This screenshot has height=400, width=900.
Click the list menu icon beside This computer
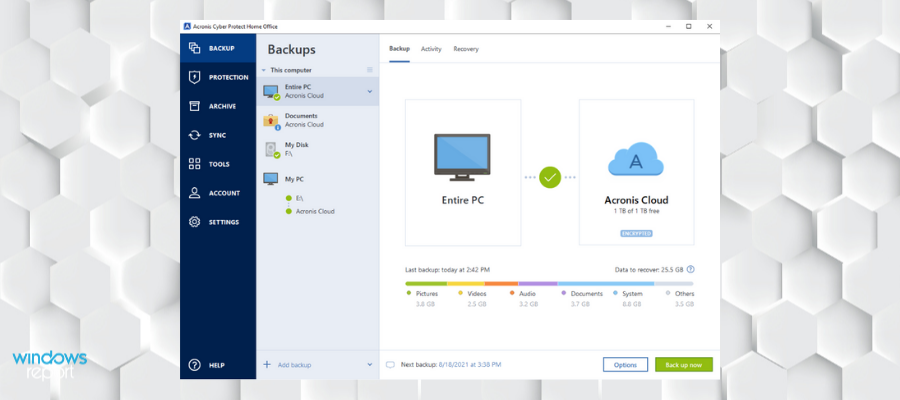click(x=370, y=70)
